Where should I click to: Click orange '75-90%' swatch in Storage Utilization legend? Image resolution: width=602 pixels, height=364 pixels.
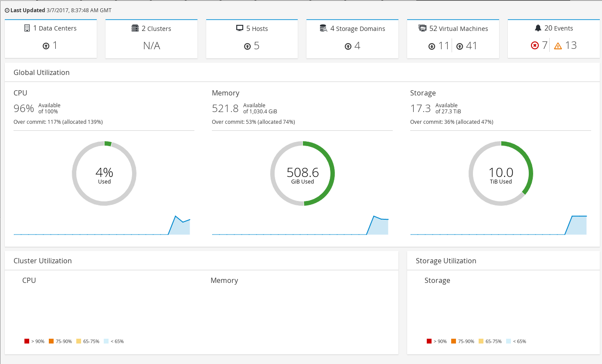pyautogui.click(x=453, y=341)
